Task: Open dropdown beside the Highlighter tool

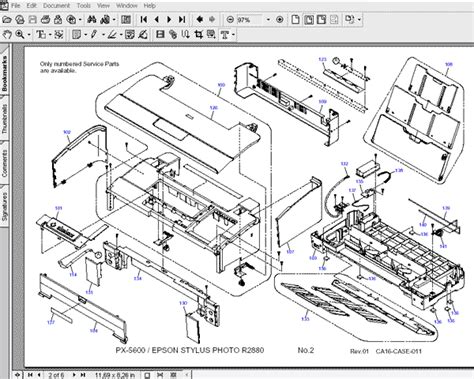Action: [x=121, y=35]
